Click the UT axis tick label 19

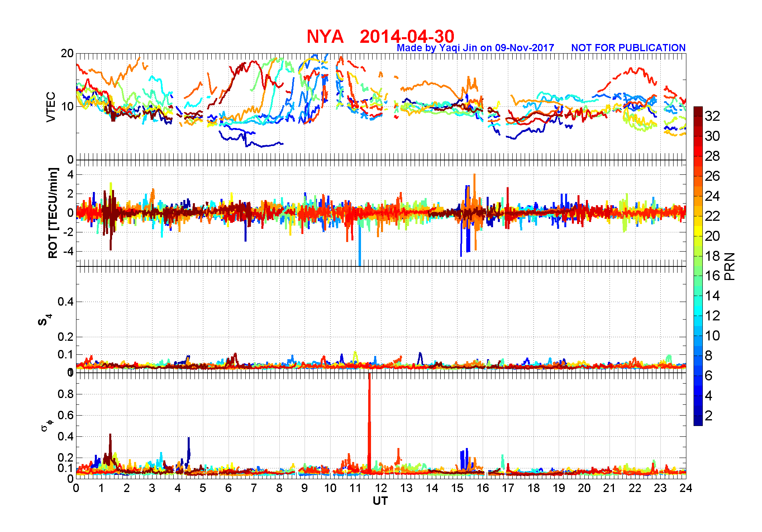pos(559,488)
